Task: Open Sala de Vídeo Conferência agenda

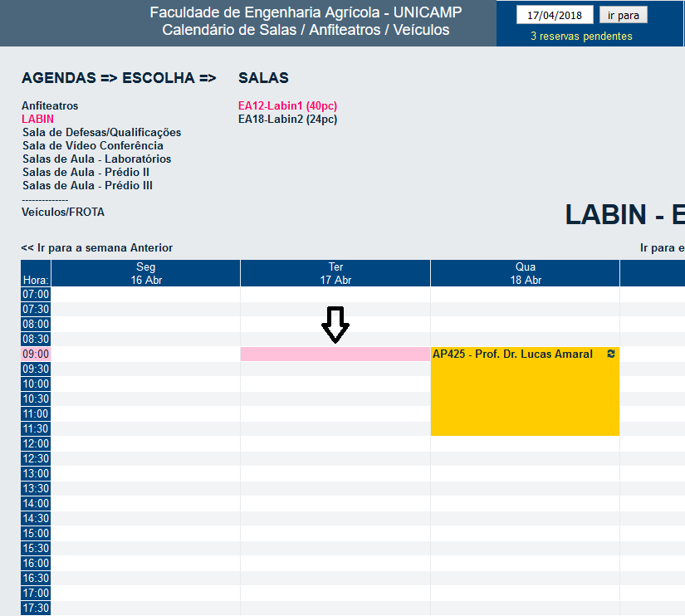Action: pos(93,145)
